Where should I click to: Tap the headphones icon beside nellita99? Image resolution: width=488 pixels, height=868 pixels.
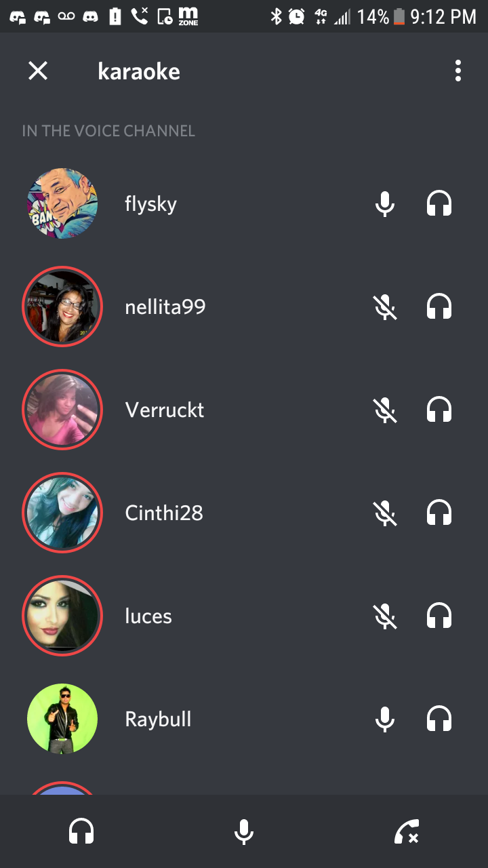point(439,307)
